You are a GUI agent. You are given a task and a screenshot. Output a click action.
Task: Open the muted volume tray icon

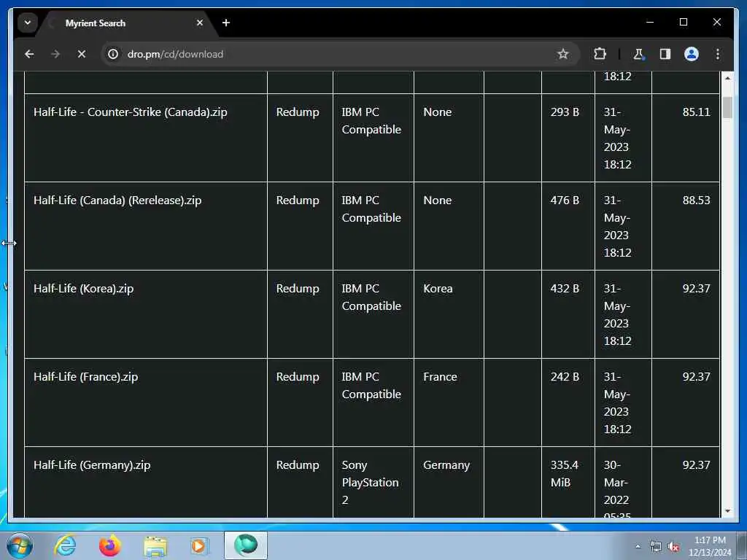tap(673, 547)
